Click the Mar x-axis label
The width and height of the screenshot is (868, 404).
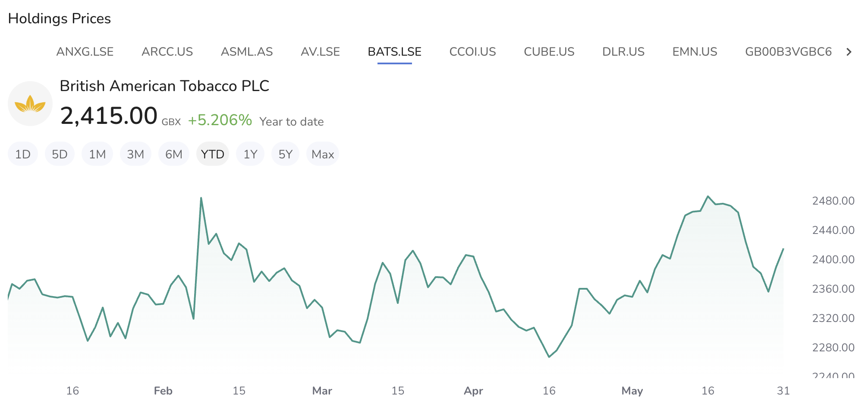322,391
